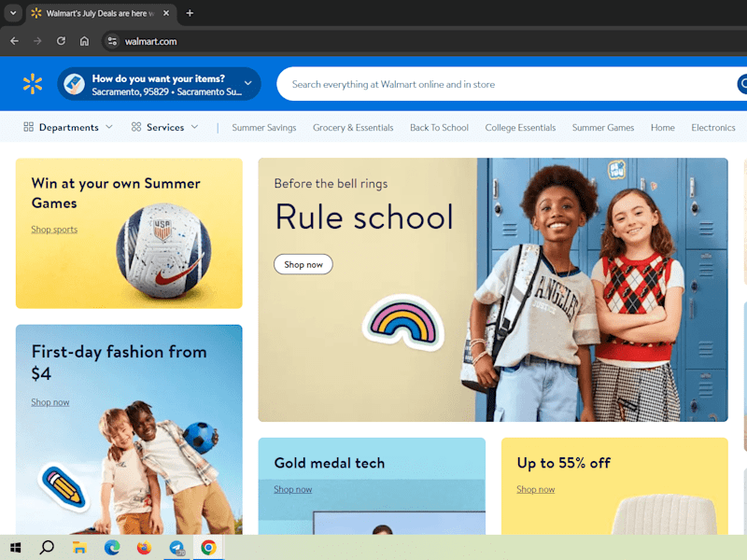The height and width of the screenshot is (560, 747).
Task: Click the 'Gold medal tech' heading
Action: 330,463
